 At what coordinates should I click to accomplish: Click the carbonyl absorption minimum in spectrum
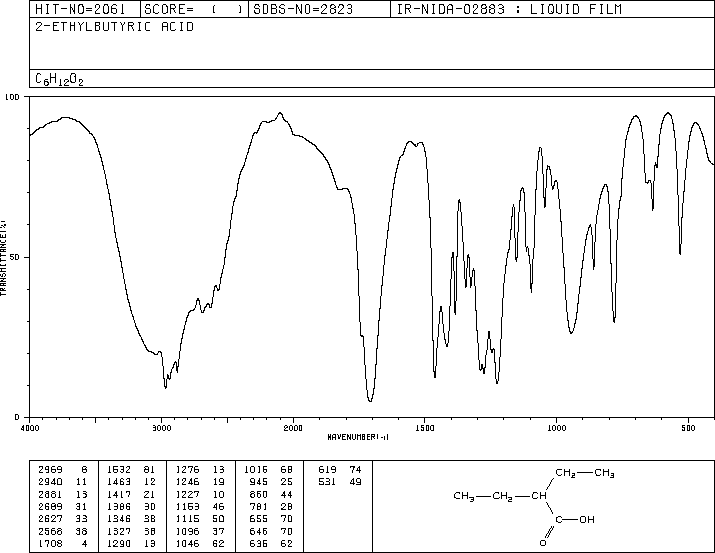(x=370, y=400)
